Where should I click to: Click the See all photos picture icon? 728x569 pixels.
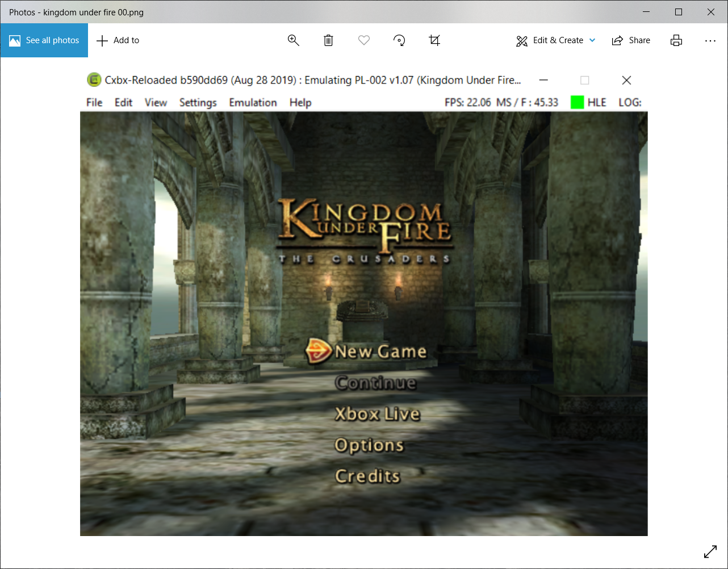click(x=15, y=40)
